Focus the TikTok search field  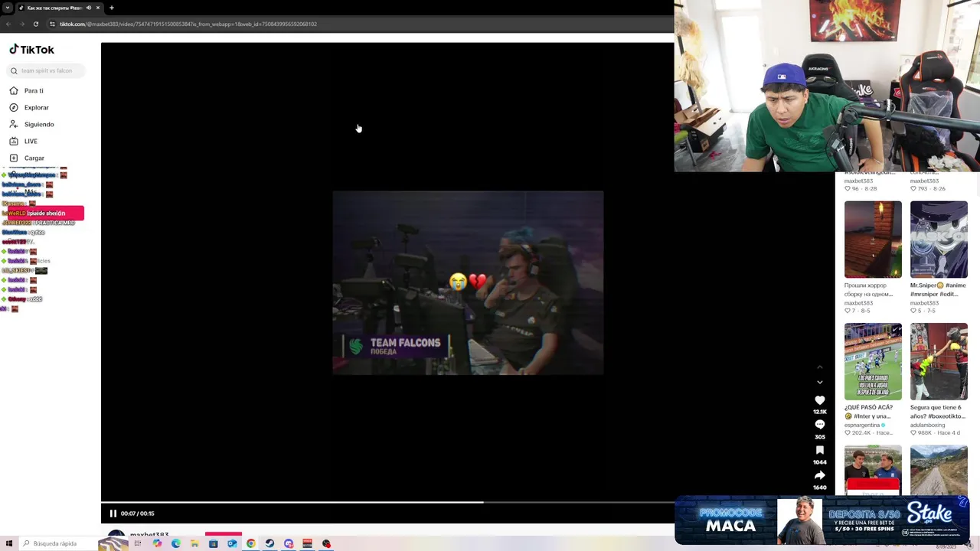[x=47, y=70]
